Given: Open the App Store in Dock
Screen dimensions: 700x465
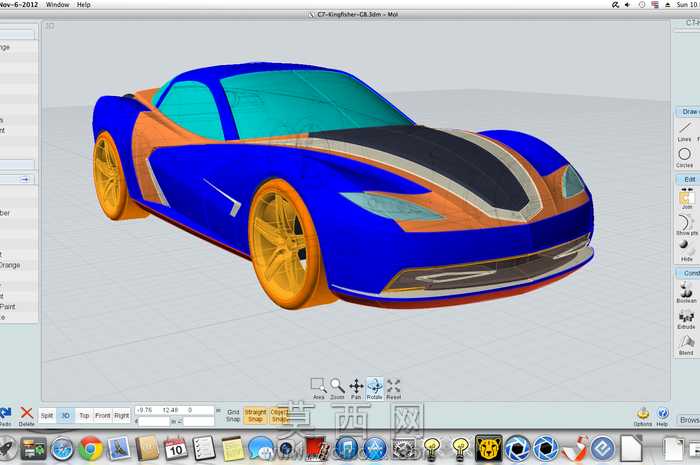Looking at the screenshot, I should click(376, 448).
